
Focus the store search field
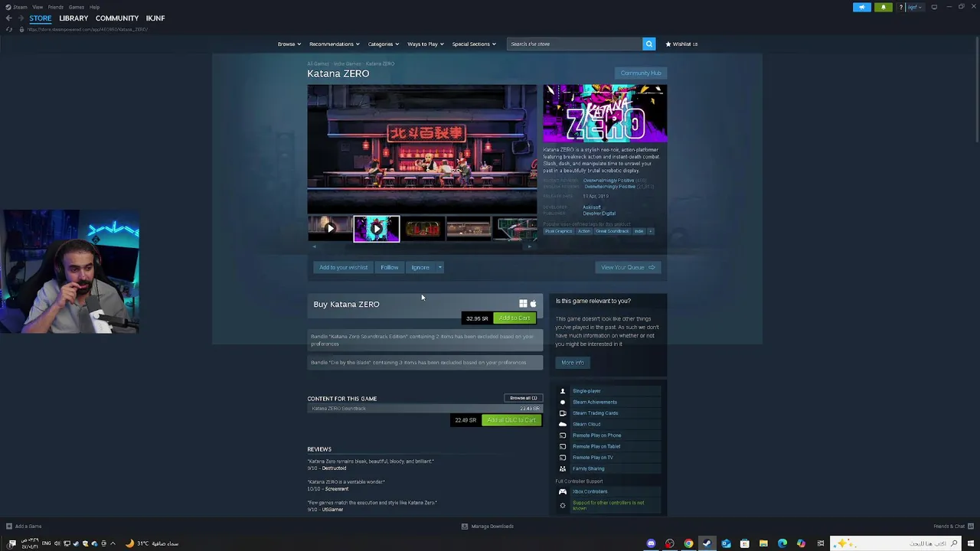coord(574,44)
